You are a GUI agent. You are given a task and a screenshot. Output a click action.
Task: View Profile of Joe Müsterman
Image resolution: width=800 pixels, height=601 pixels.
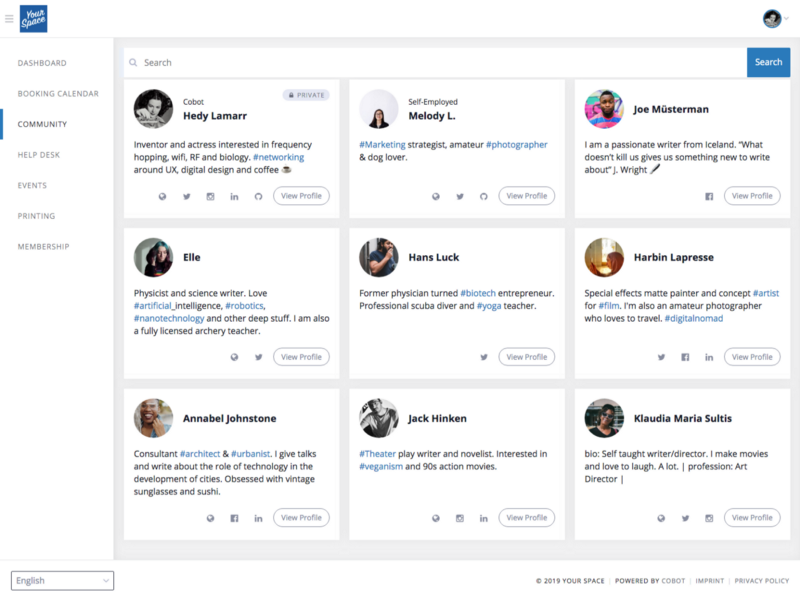(752, 196)
